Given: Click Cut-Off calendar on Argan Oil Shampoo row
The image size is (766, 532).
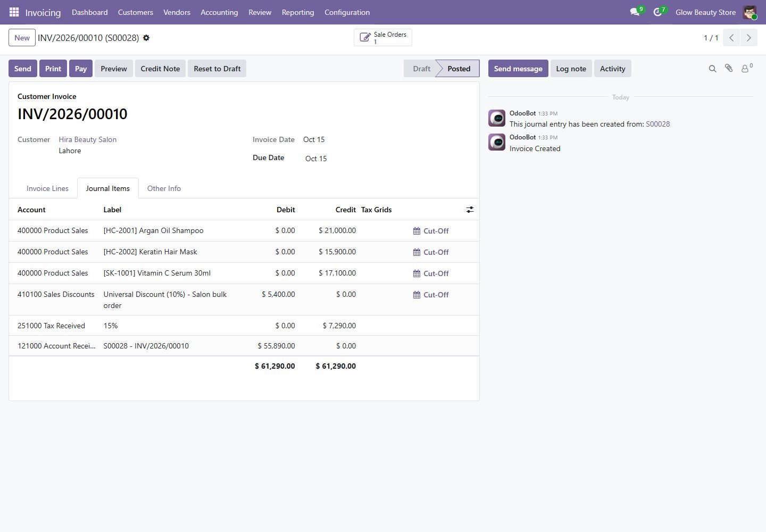Looking at the screenshot, I should [431, 231].
